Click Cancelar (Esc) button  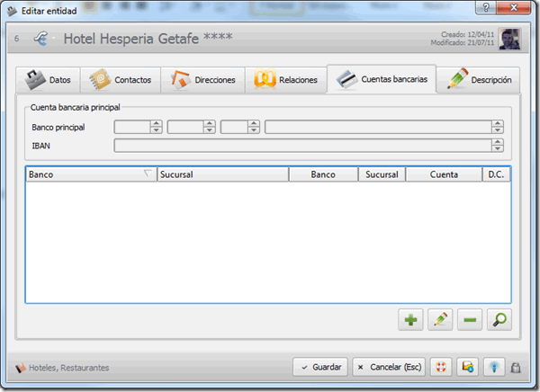point(389,367)
